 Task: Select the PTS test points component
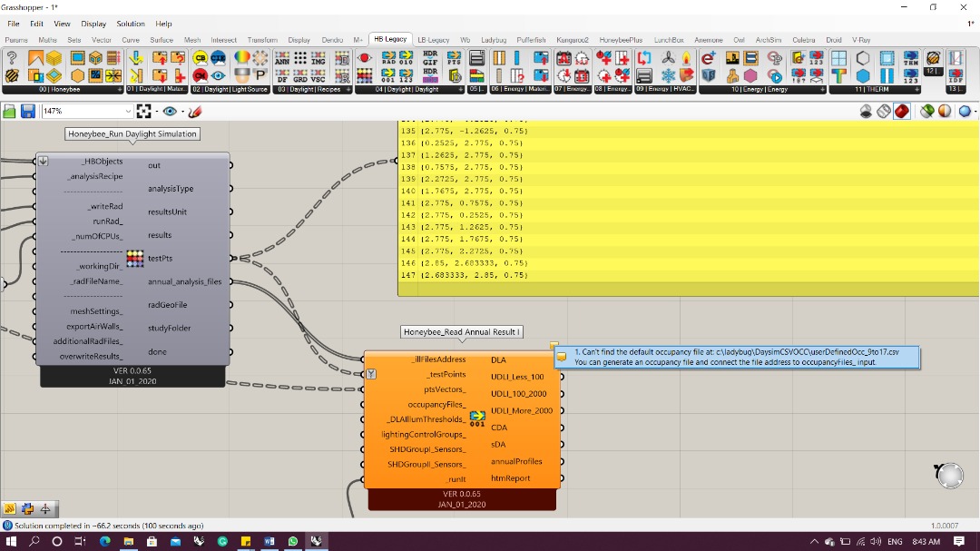(455, 58)
